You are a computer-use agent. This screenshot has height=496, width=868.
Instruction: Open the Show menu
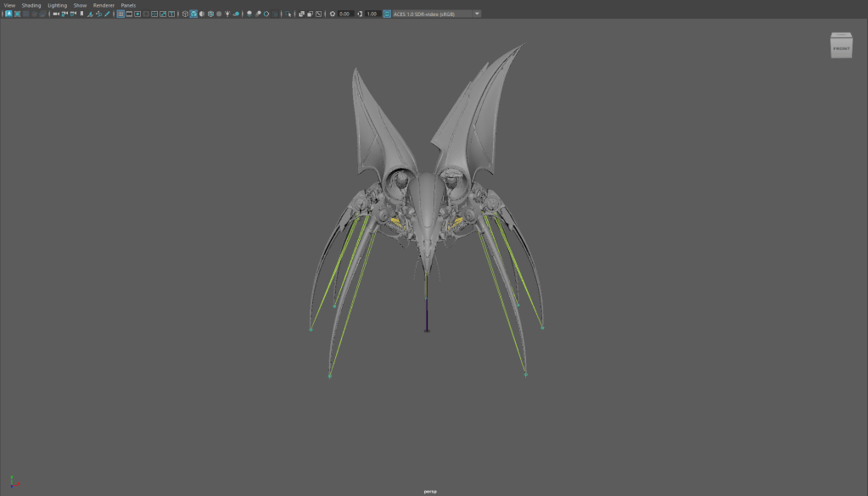point(80,5)
